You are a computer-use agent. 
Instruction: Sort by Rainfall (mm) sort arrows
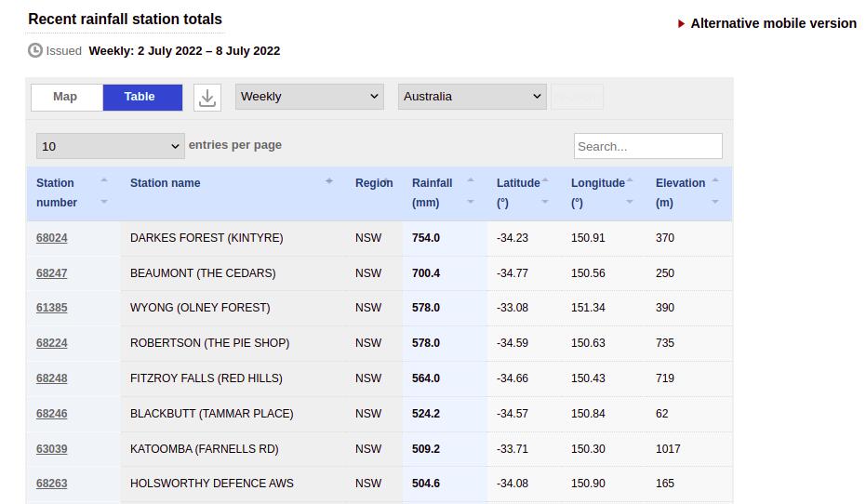[x=471, y=191]
